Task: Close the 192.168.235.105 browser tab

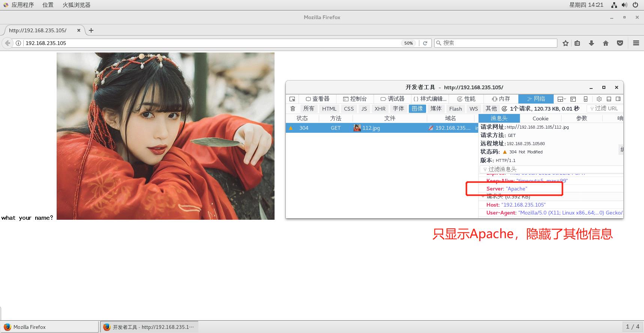Action: click(79, 30)
